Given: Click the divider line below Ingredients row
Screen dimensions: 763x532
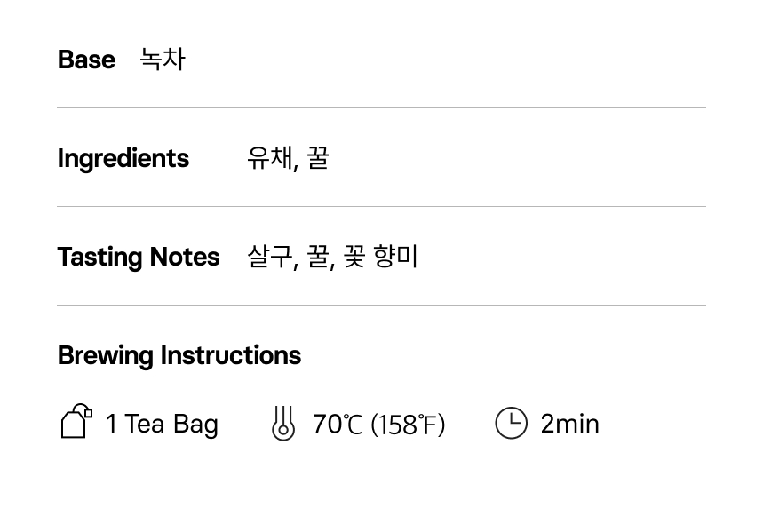Looking at the screenshot, I should [x=381, y=207].
